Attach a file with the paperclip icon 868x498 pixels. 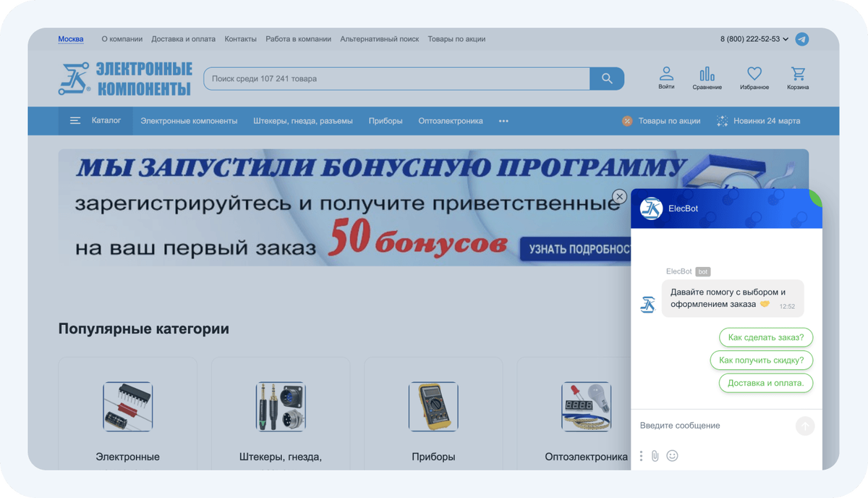[x=655, y=456]
